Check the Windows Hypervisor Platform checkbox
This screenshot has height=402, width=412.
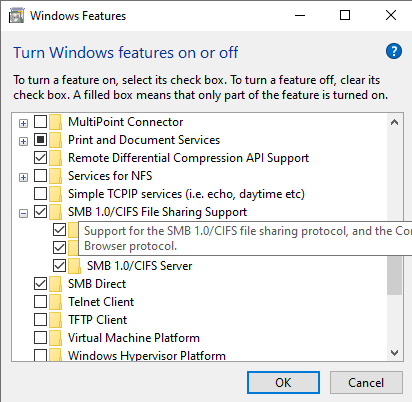(x=40, y=355)
